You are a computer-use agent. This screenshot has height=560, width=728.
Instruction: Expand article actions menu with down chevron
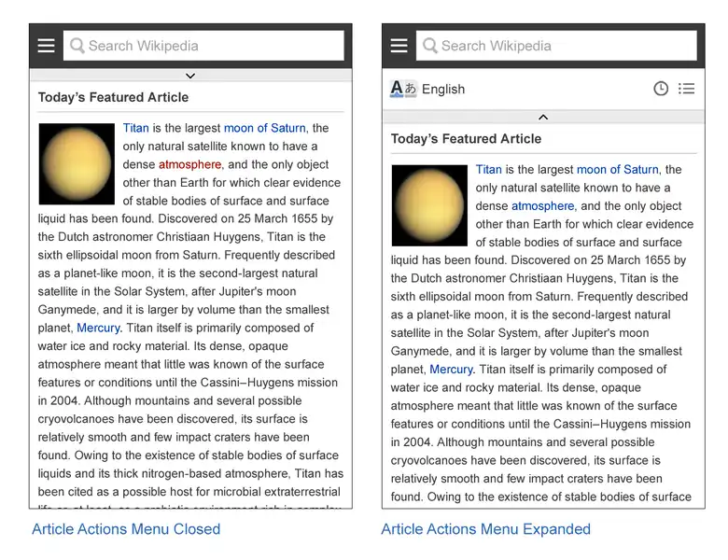point(190,76)
